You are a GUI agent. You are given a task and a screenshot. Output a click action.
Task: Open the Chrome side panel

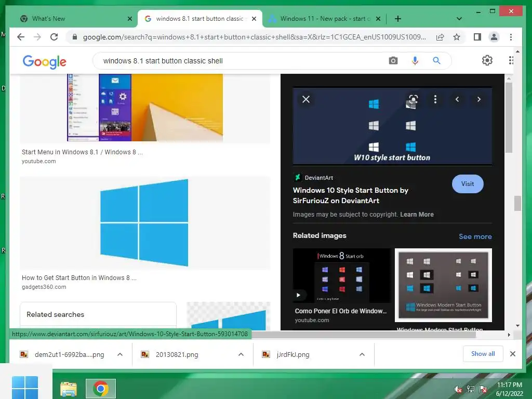477,37
